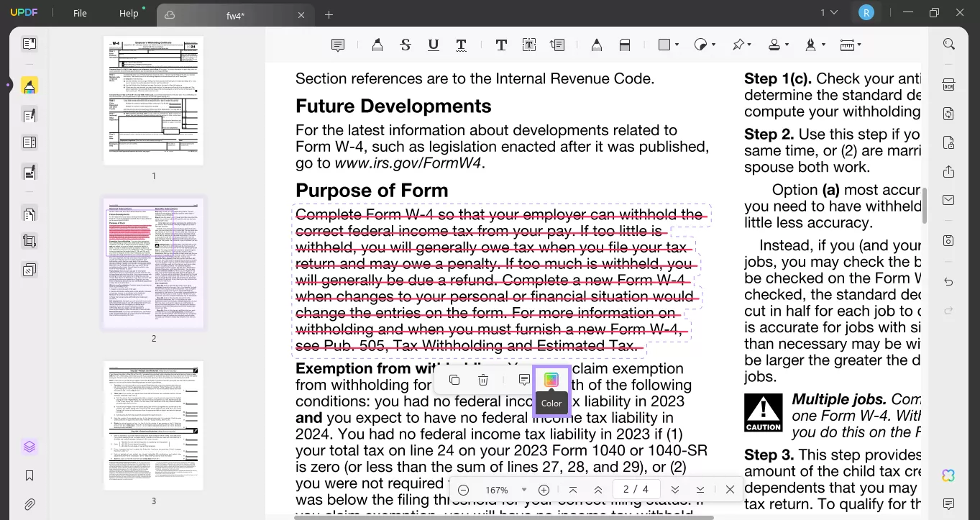Open the window count dropdown showing 1
Image resolution: width=980 pixels, height=520 pixels.
pos(829,12)
